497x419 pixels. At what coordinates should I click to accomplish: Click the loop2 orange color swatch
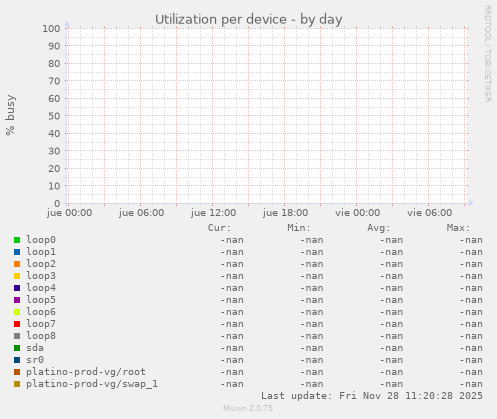tap(17, 264)
